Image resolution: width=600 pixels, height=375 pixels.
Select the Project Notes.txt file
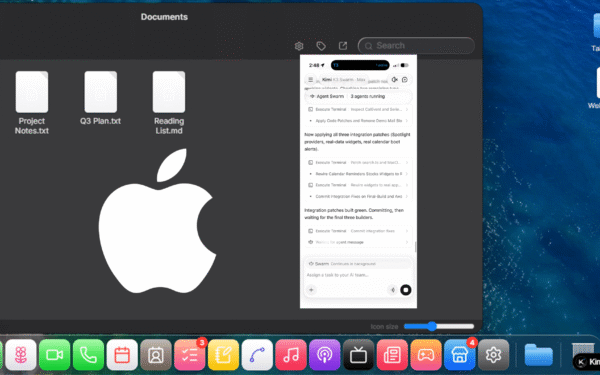[x=32, y=103]
